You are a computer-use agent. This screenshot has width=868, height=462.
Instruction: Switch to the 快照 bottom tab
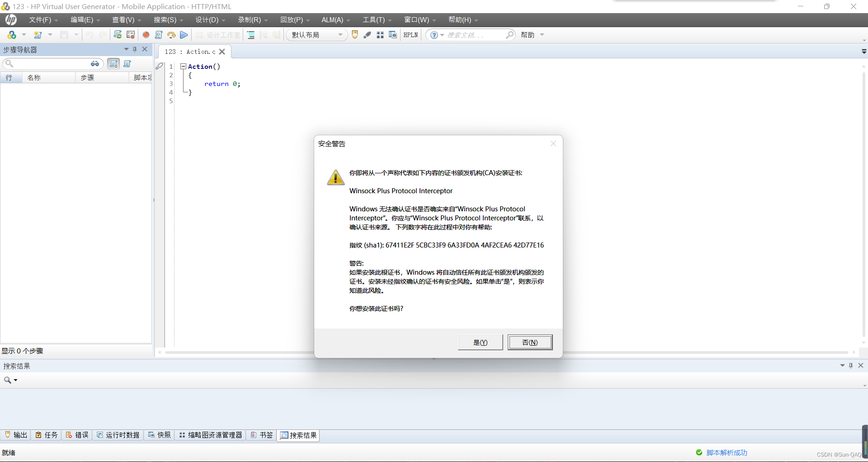tap(160, 435)
